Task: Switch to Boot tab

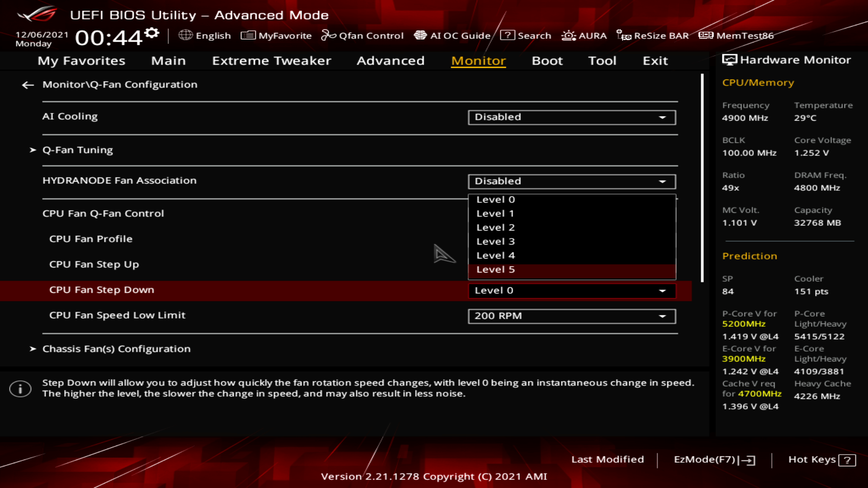Action: 547,61
